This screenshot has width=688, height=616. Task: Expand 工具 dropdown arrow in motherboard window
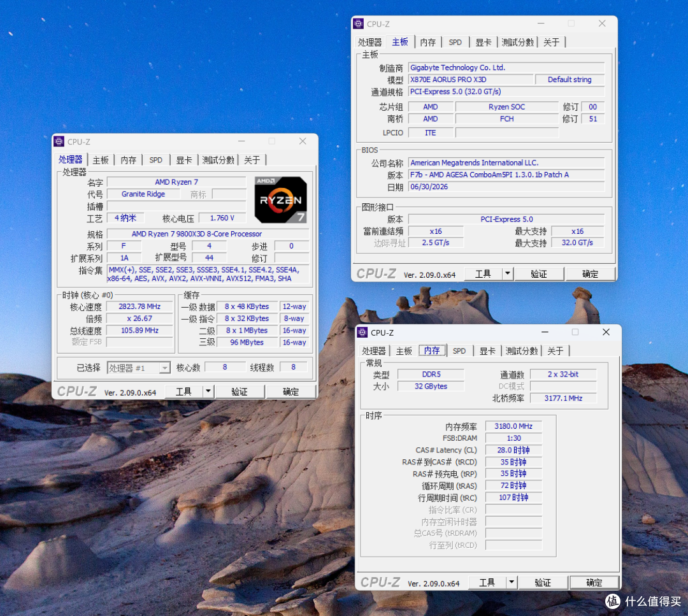click(x=507, y=273)
